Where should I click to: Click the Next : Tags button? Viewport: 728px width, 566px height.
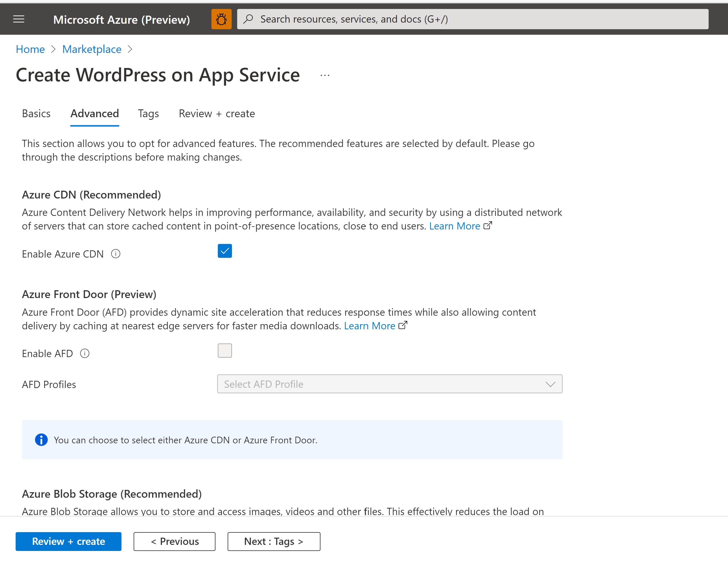click(274, 541)
